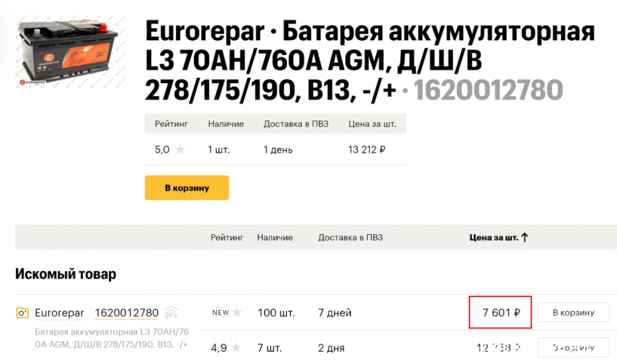
Task: Click the gray 1620012780 number in the title
Action: tap(487, 91)
